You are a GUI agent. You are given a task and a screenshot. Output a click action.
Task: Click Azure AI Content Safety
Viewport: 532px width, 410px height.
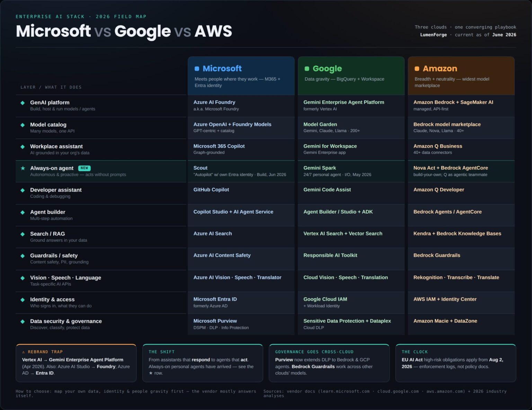222,255
